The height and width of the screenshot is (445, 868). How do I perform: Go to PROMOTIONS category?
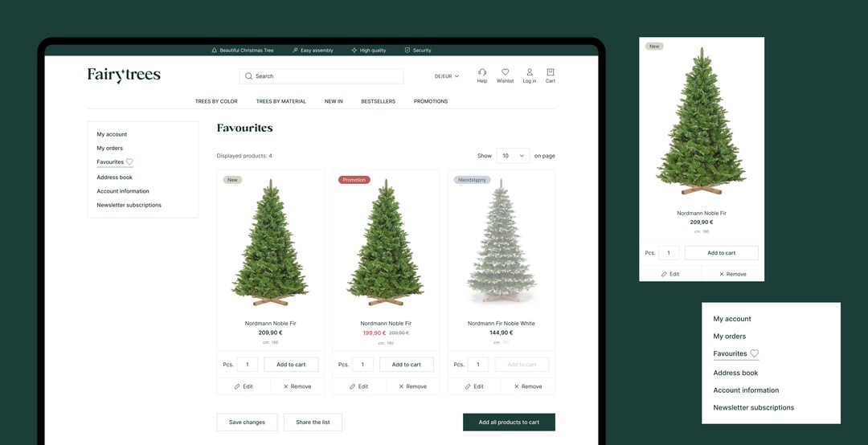click(431, 101)
